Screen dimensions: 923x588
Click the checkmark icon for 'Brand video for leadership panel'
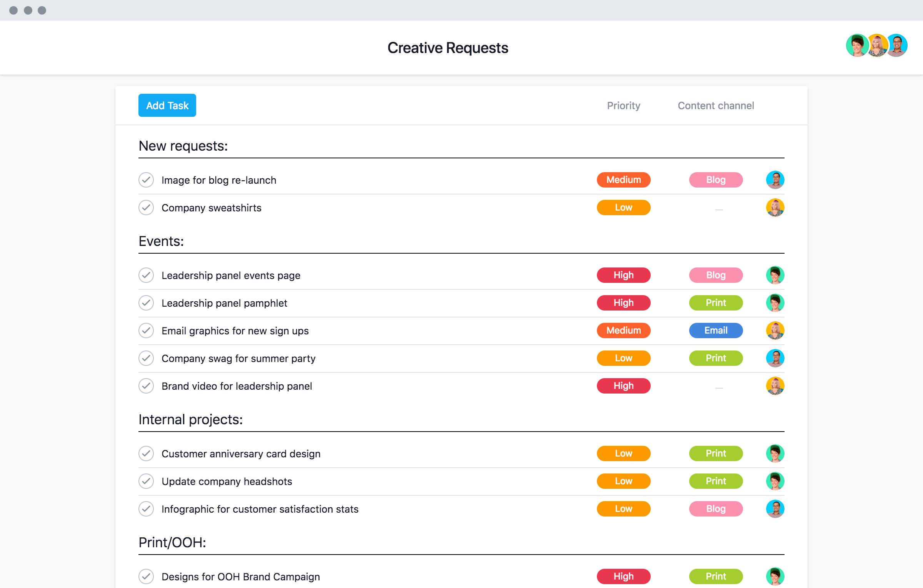coord(146,386)
